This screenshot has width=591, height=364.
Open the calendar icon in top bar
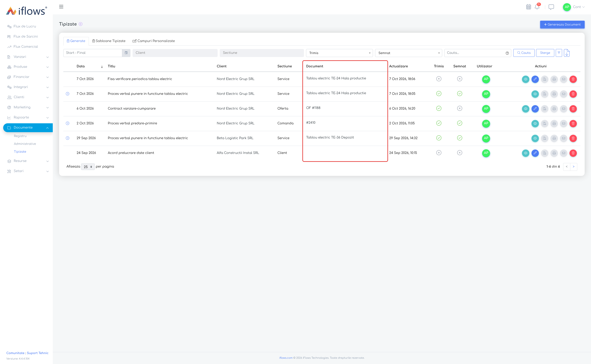pos(528,7)
